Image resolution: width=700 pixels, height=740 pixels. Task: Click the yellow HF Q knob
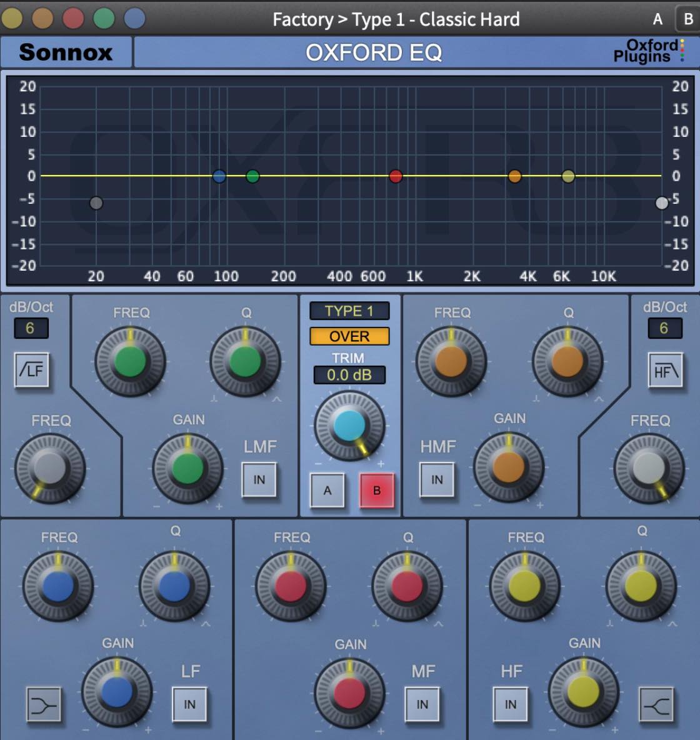click(641, 586)
